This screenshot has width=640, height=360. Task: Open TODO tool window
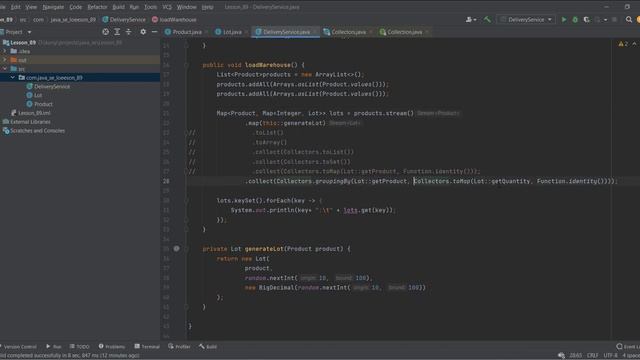[80, 347]
